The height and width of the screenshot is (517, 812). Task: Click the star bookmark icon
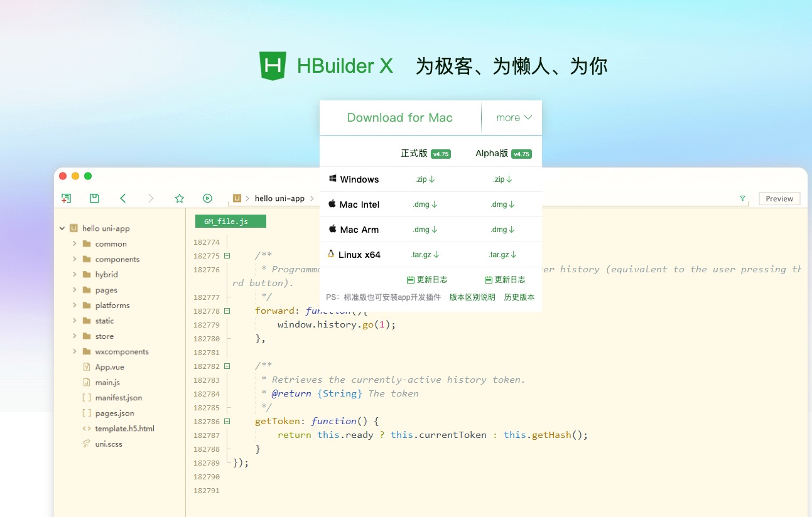(180, 198)
